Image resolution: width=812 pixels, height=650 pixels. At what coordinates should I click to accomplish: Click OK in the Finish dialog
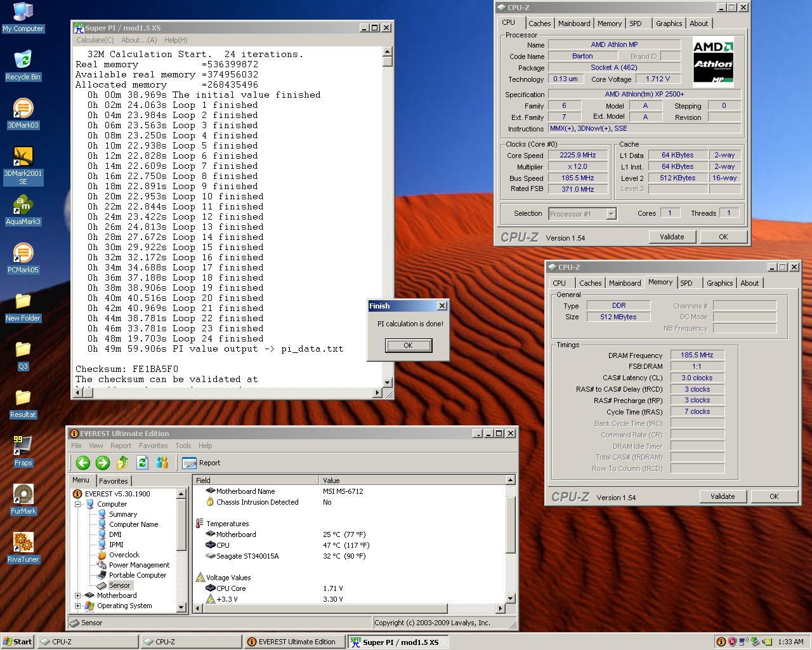(408, 345)
